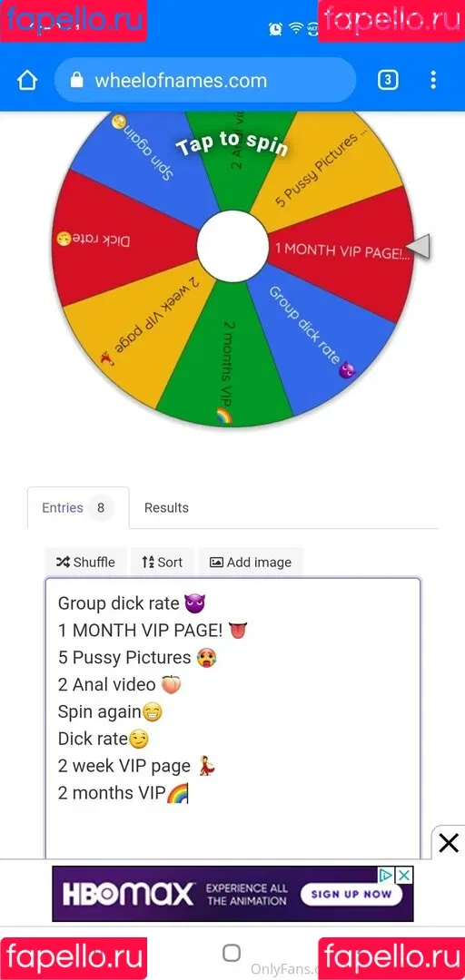The image size is (465, 980).
Task: Open the browser three-dot menu
Action: click(433, 80)
